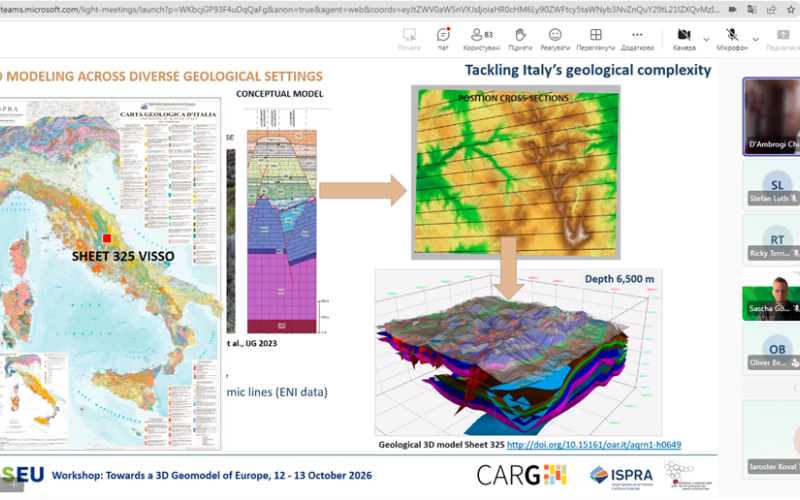Screen dimensions: 800x500
Task: Click the 'IJG 2023' citation text
Action: (261, 343)
